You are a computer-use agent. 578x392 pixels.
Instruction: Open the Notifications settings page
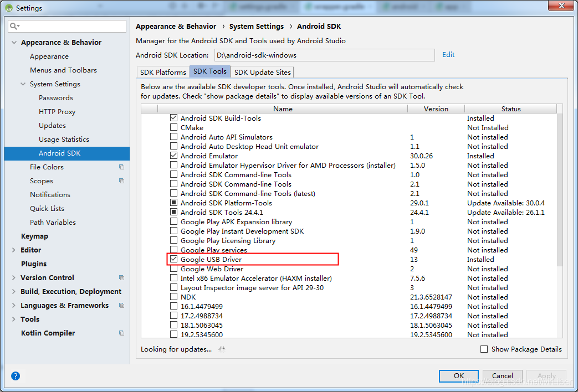pos(50,194)
